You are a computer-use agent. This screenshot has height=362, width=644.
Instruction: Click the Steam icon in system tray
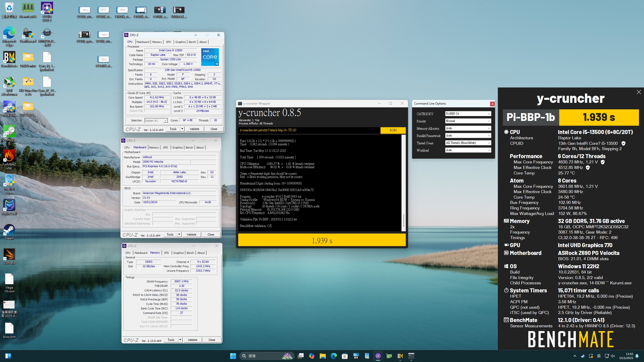click(x=583, y=356)
